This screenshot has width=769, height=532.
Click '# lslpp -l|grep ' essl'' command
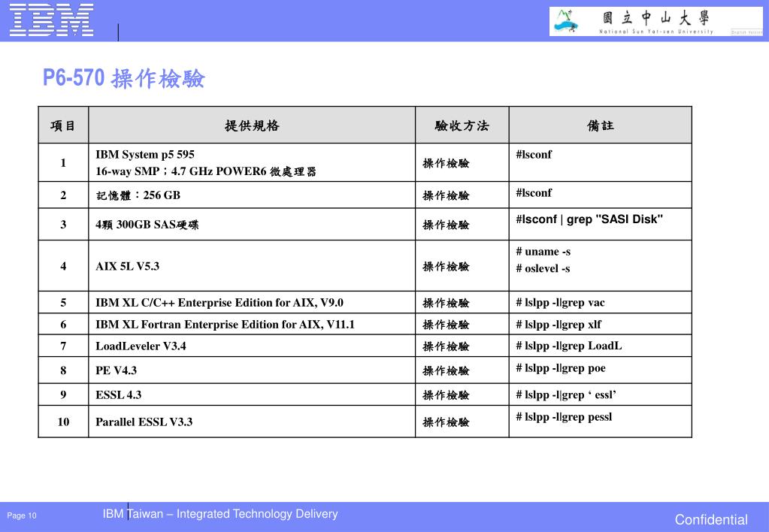pos(565,394)
